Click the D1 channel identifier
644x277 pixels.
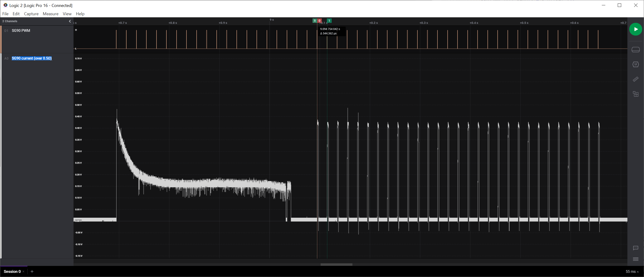point(6,31)
